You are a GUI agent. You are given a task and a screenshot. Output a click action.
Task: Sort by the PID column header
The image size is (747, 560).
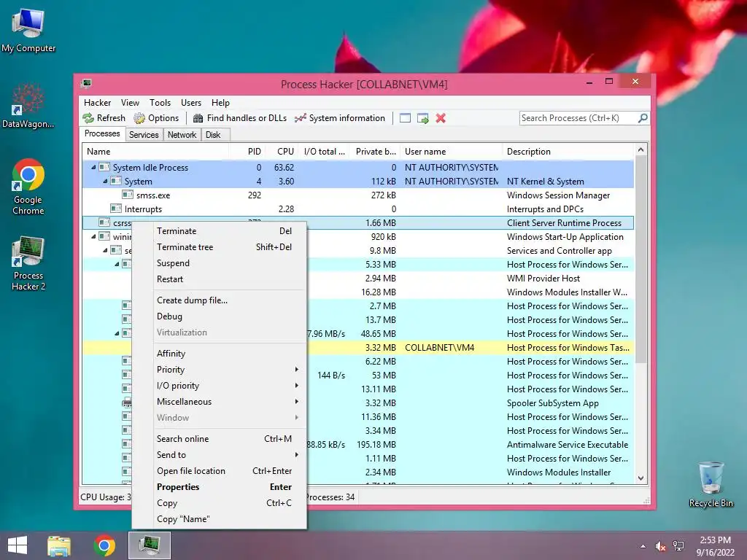click(247, 152)
